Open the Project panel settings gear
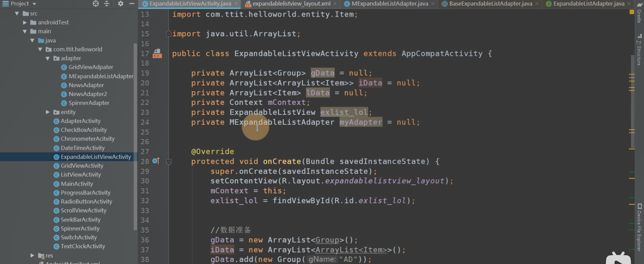 (x=120, y=4)
